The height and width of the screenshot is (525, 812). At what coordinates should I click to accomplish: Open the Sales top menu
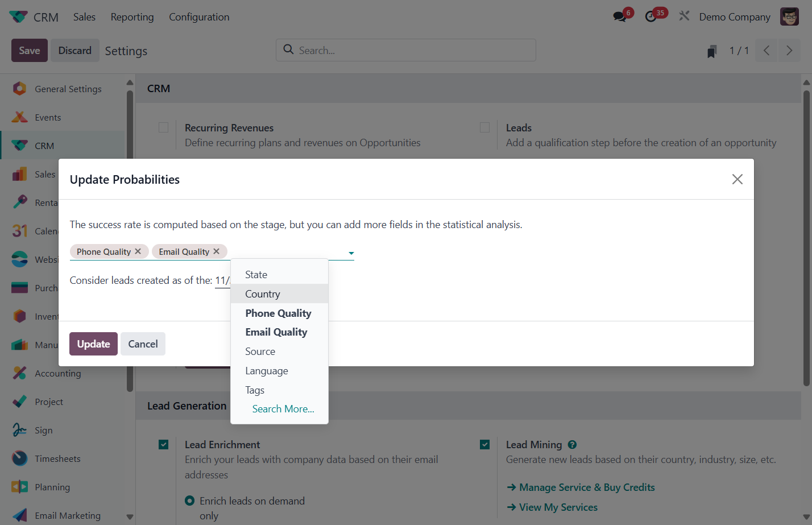84,17
